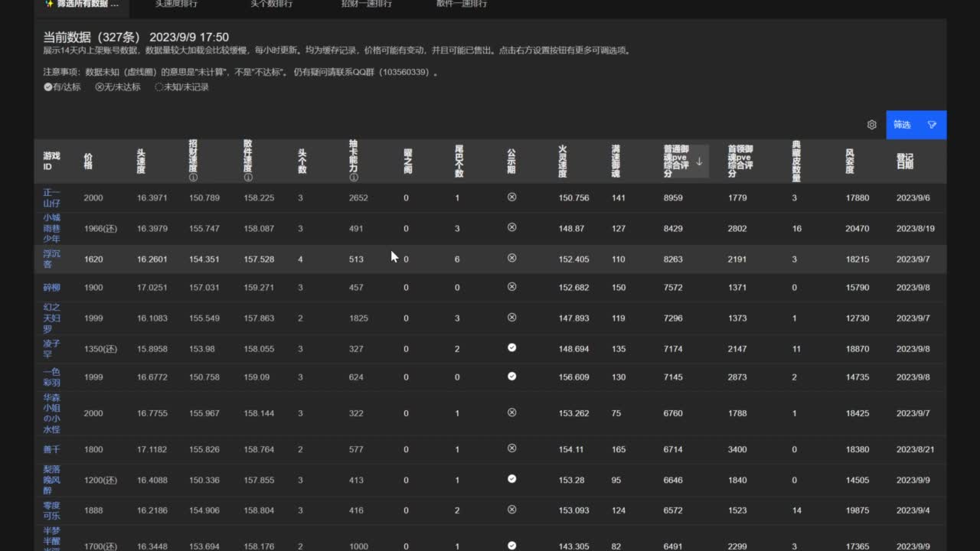980x551 pixels.
Task: Click the date cell 2023/8/21
Action: coord(916,450)
